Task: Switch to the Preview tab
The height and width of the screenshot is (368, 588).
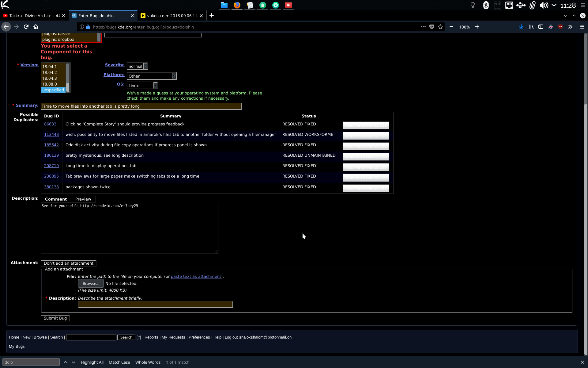Action: pos(83,199)
